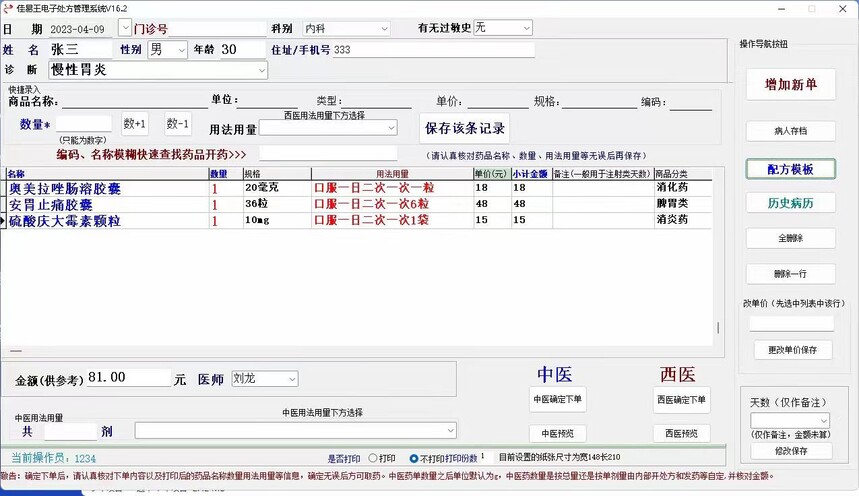
Task: Expand the 科别 department dropdown
Action: pyautogui.click(x=384, y=28)
